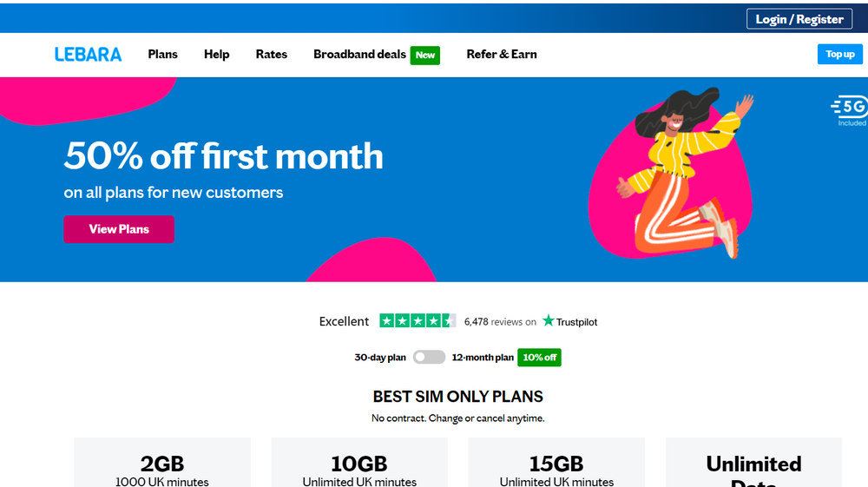Go to Refer & Earn page

click(x=502, y=54)
